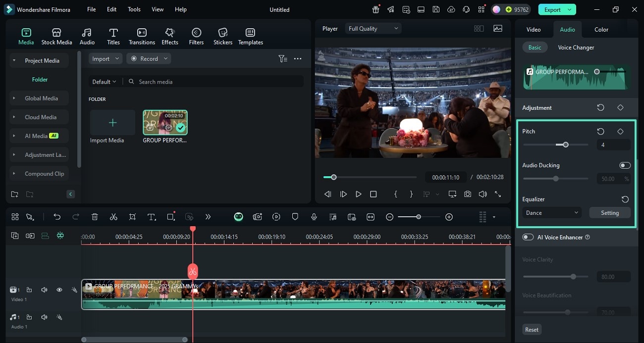The height and width of the screenshot is (343, 644).
Task: Take a snapshot with the camera icon
Action: pyautogui.click(x=468, y=194)
